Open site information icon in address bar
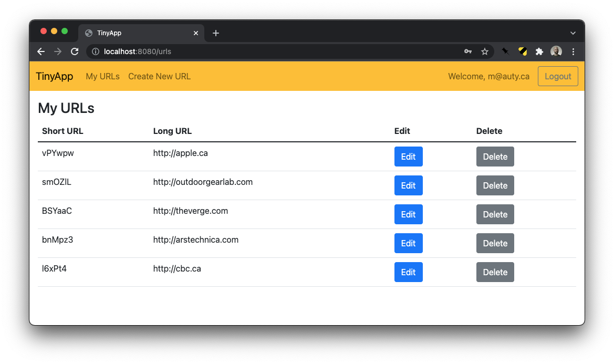This screenshot has width=614, height=364. click(x=95, y=51)
